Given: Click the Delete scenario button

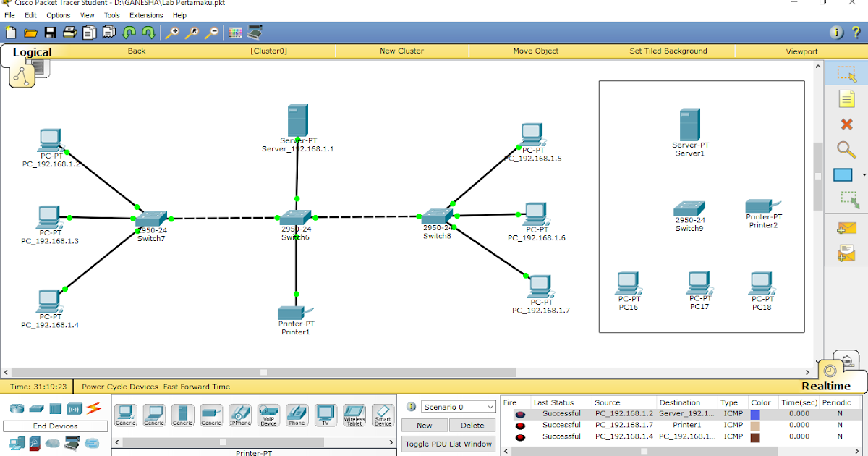Looking at the screenshot, I should point(472,426).
